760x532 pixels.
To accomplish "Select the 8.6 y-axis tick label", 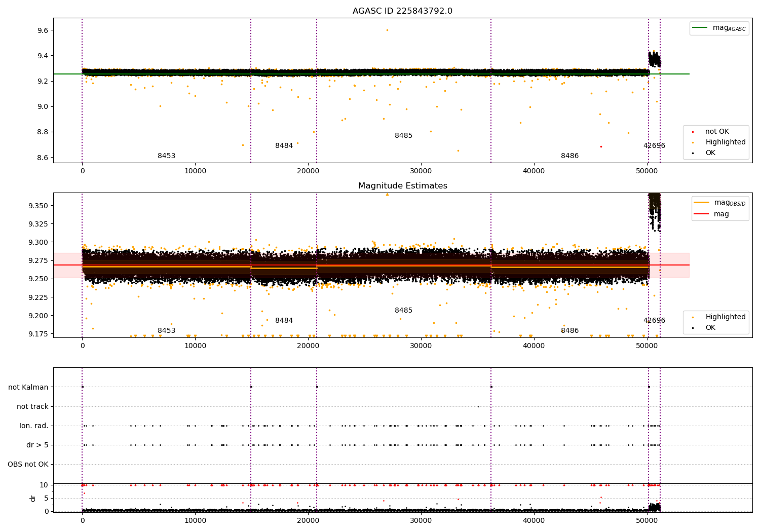I will point(43,158).
